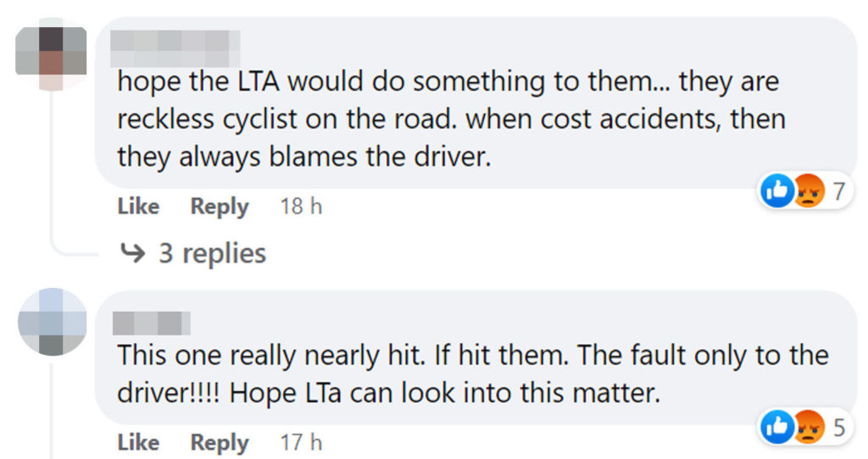Open the '18 h' timestamp link
Image resolution: width=868 pixels, height=459 pixels.
[301, 207]
